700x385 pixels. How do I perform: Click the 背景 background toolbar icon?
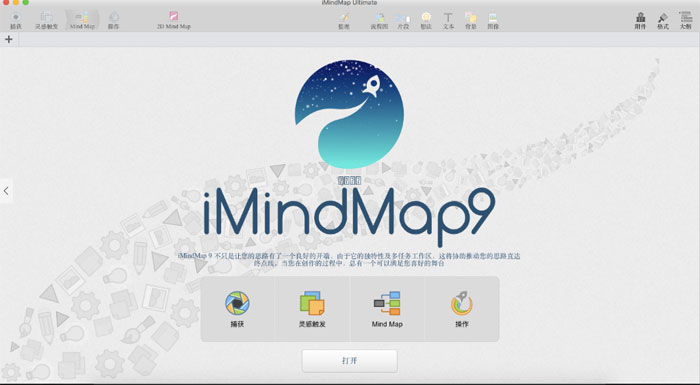click(471, 20)
